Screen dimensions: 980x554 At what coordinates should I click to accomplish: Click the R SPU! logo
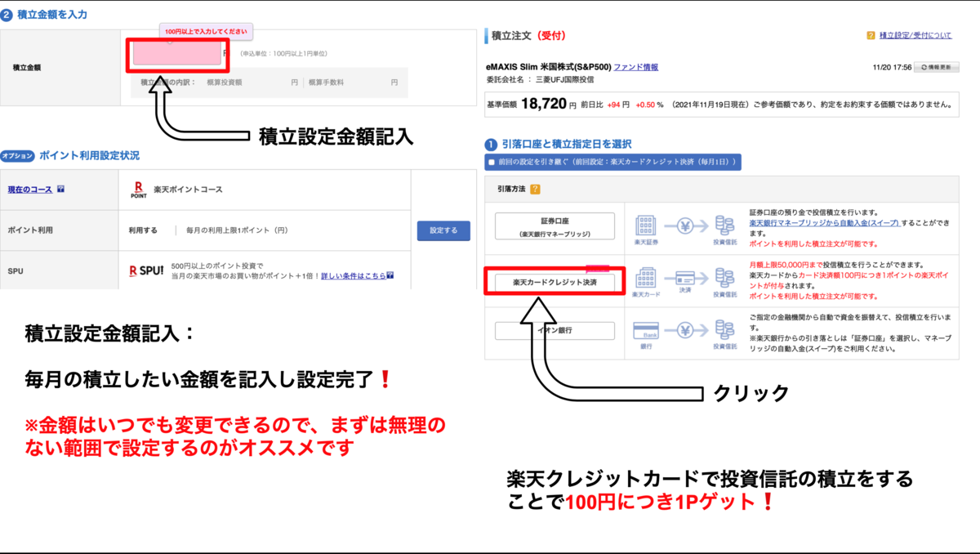point(147,270)
